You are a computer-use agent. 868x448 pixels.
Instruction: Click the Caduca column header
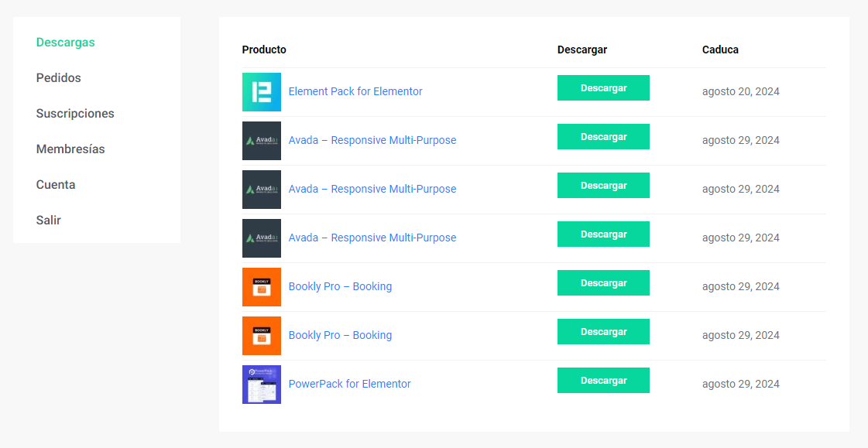720,50
